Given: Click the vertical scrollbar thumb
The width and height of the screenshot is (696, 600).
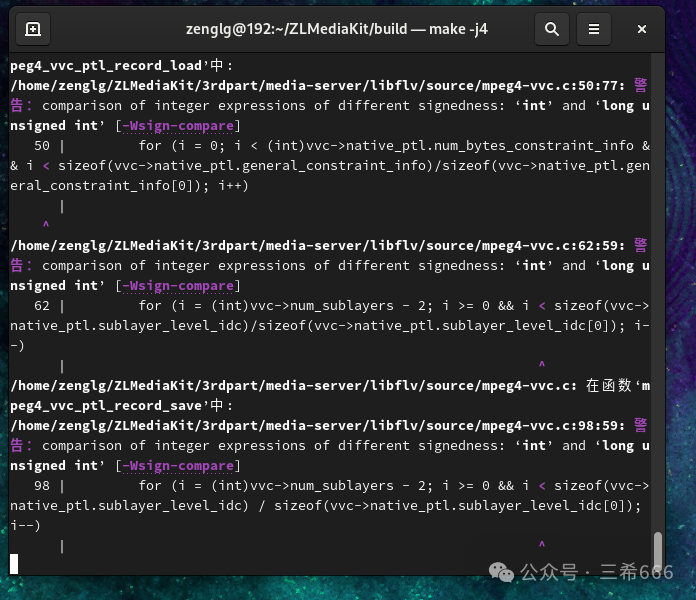Looking at the screenshot, I should point(657,550).
